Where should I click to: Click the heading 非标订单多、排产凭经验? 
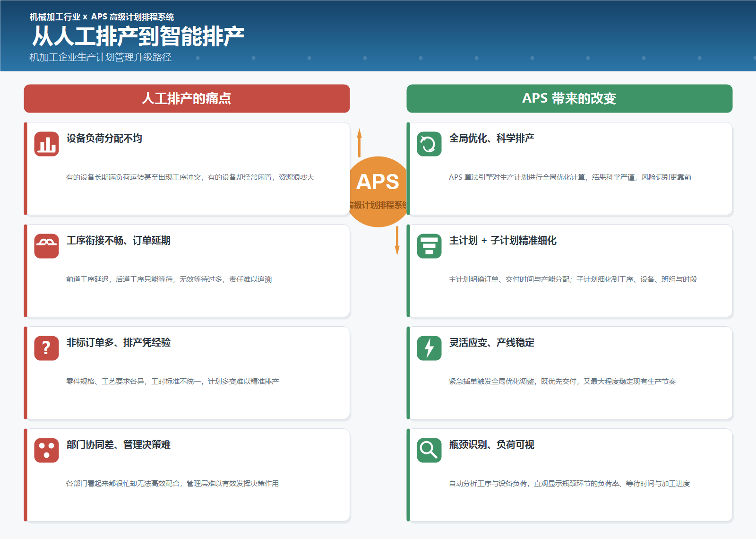click(x=118, y=342)
